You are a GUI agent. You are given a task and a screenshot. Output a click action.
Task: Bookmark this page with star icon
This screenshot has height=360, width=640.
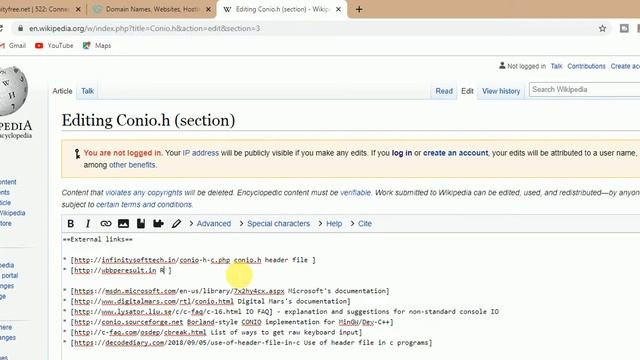coord(602,29)
